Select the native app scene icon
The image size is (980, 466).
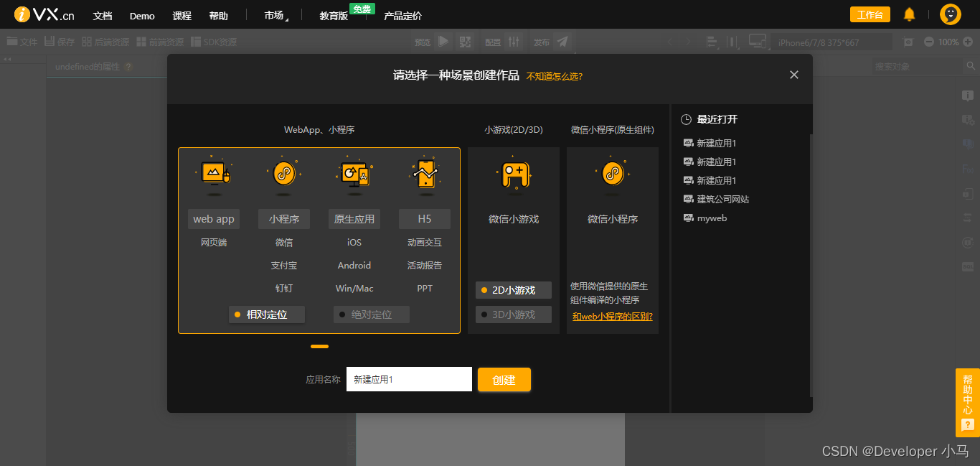pos(354,174)
